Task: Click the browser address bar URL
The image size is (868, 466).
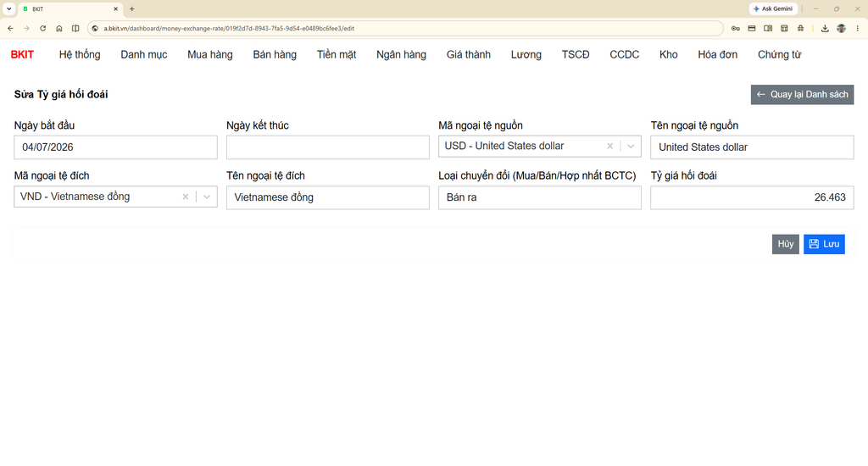Action: (229, 28)
